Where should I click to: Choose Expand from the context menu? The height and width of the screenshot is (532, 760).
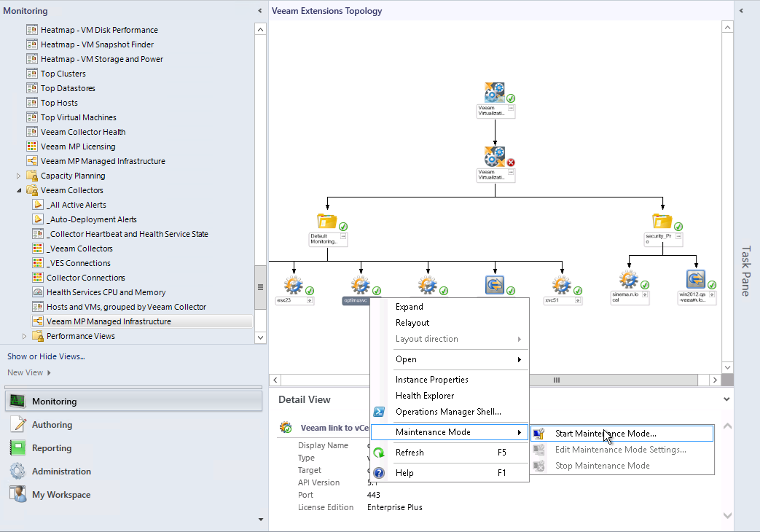point(409,307)
